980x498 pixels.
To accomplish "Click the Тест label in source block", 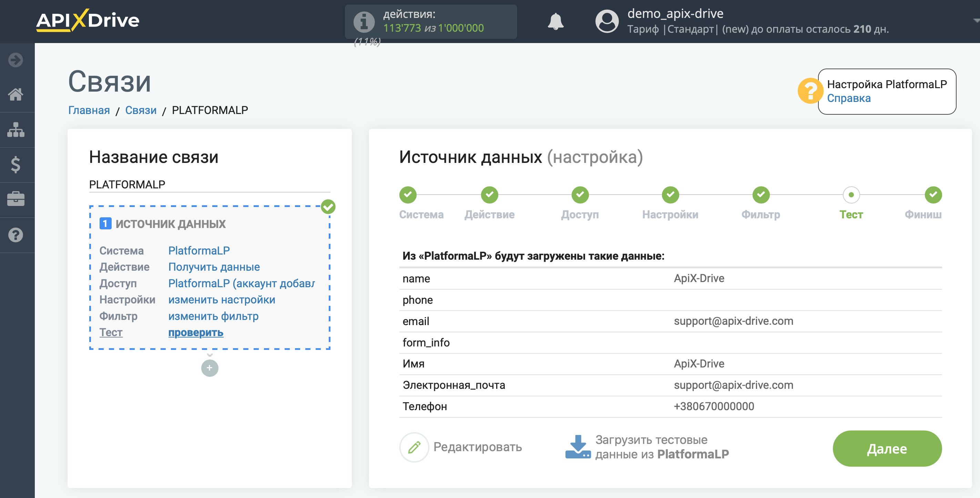I will pyautogui.click(x=111, y=332).
